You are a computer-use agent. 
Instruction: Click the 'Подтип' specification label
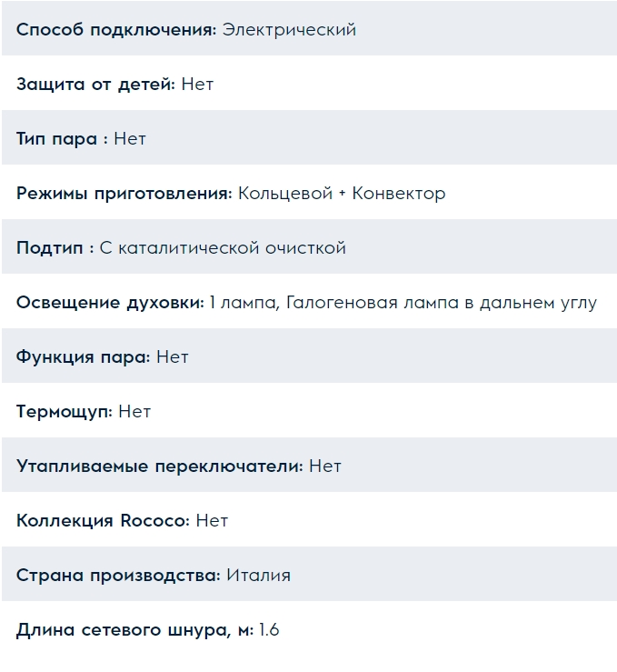click(x=55, y=248)
